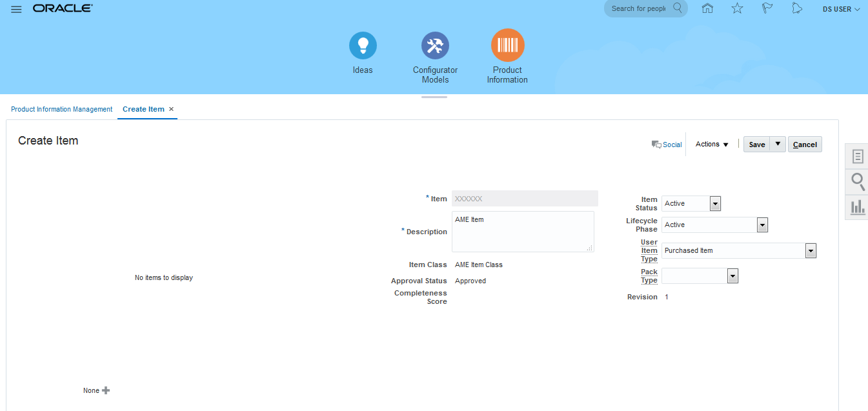Click the Save button
868x411 pixels.
[757, 145]
